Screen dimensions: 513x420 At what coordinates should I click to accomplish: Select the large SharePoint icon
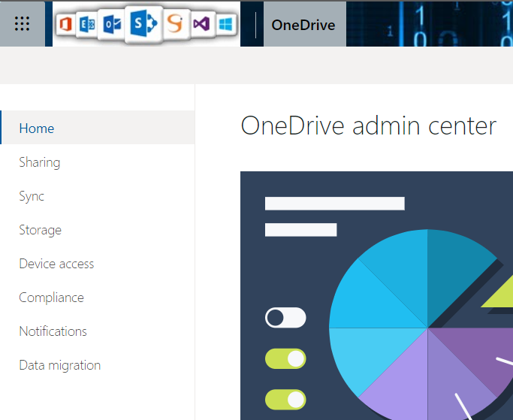click(x=143, y=25)
